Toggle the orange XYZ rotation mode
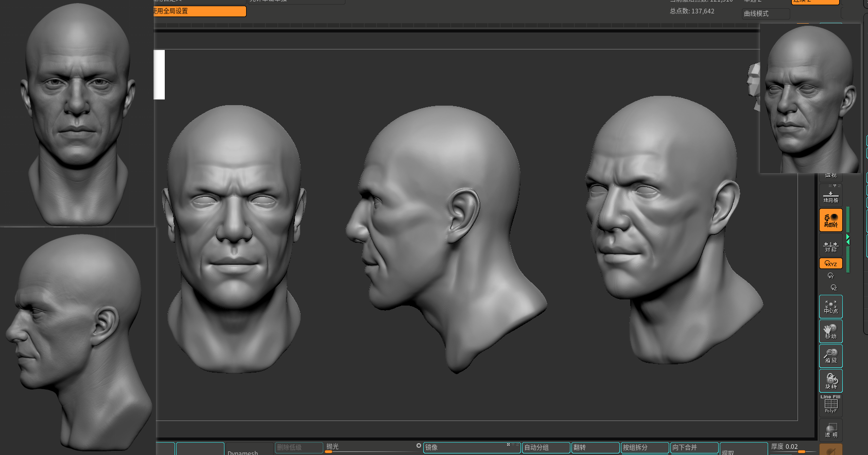This screenshot has width=868, height=455. [830, 263]
